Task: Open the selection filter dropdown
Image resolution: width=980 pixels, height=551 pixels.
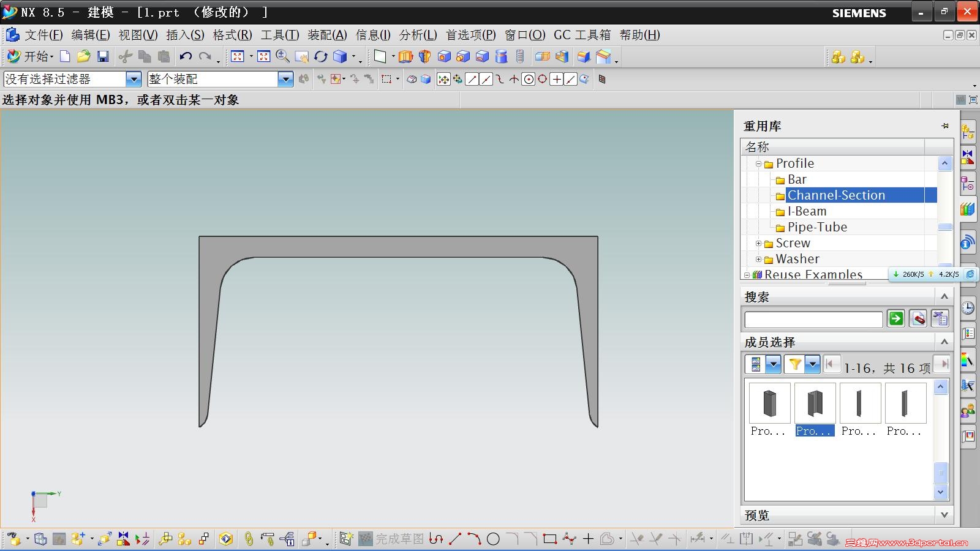Action: click(x=134, y=79)
